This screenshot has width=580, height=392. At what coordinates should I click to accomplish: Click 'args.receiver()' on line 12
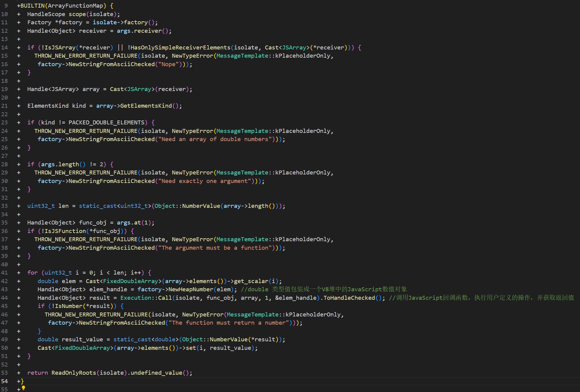pyautogui.click(x=142, y=31)
